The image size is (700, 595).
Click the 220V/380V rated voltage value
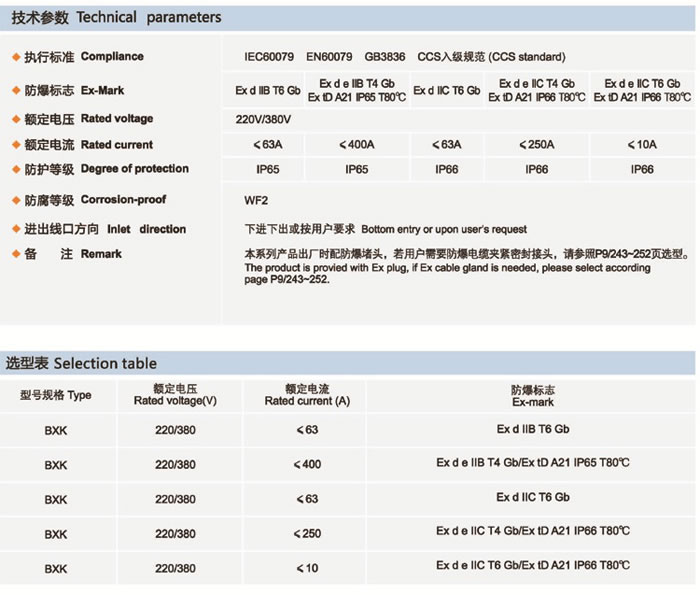[x=263, y=119]
